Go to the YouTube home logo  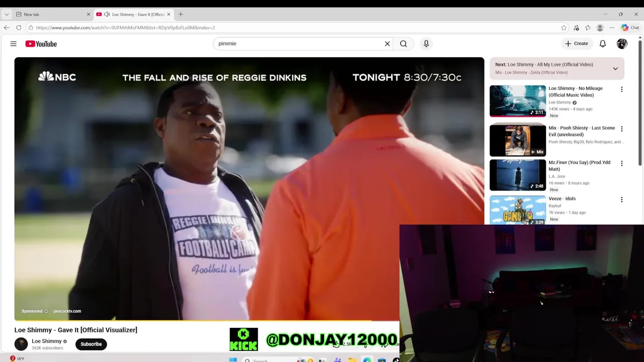click(41, 44)
